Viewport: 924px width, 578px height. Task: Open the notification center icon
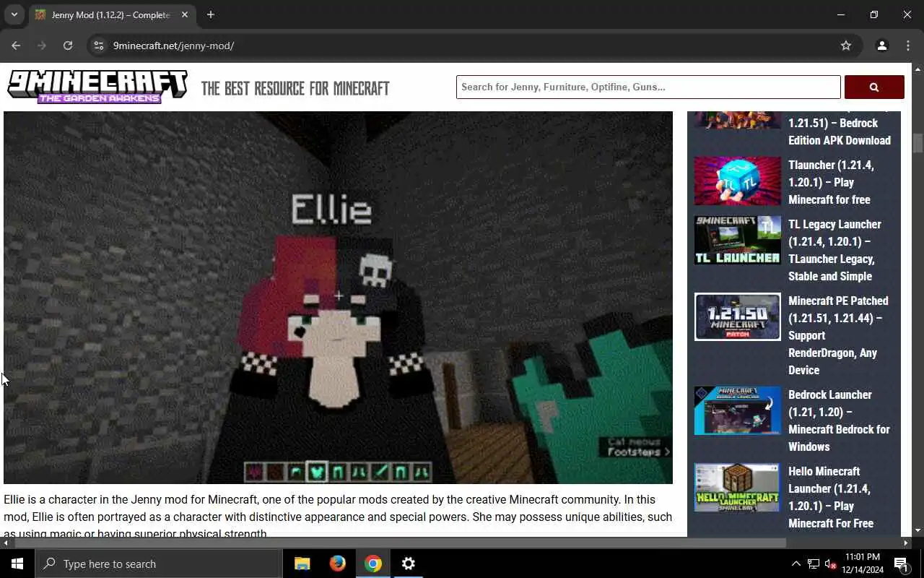tap(902, 564)
